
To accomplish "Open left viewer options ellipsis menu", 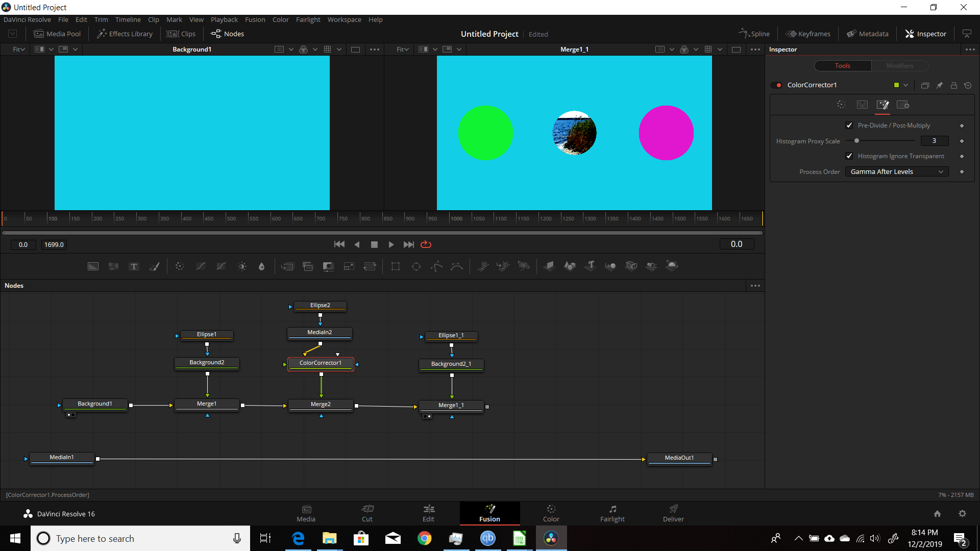I will click(x=375, y=49).
